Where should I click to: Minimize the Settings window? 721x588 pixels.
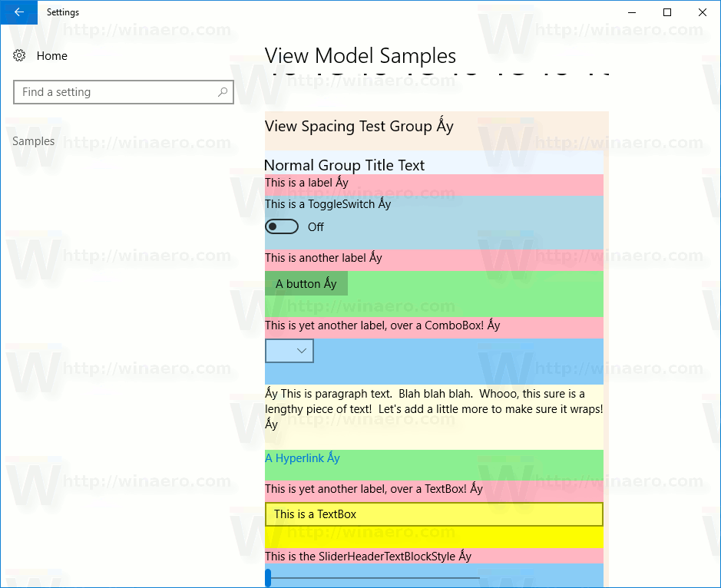[632, 12]
